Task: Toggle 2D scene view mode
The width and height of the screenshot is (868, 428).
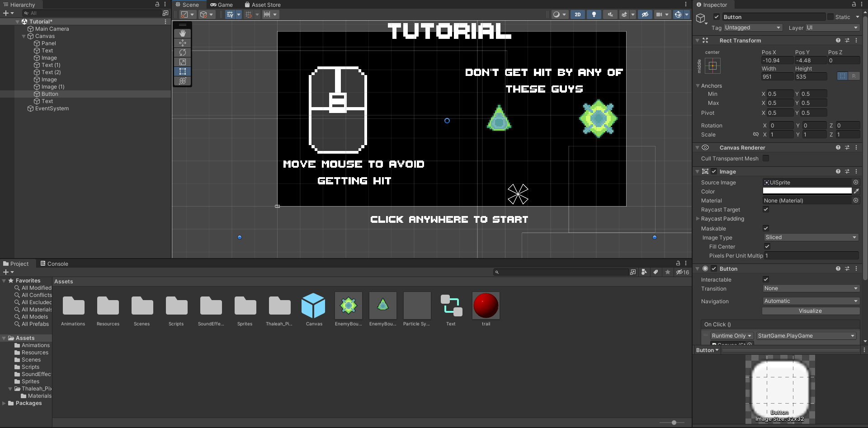Action: point(578,14)
